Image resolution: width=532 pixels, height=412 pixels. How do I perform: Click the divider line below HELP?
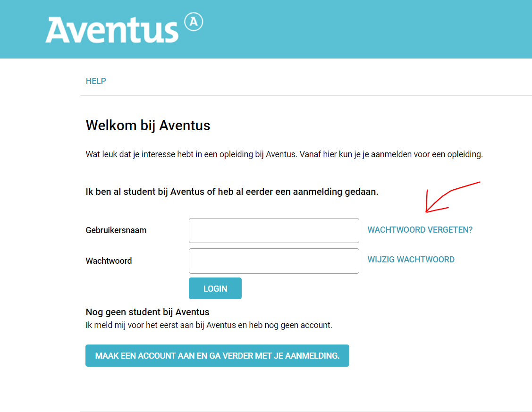click(306, 96)
